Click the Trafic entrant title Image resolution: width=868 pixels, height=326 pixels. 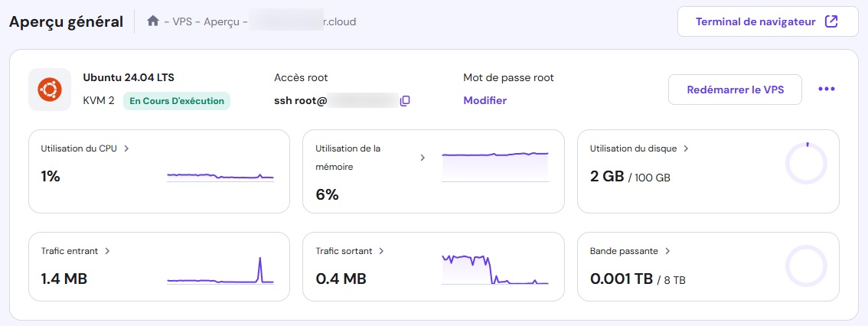click(x=70, y=251)
